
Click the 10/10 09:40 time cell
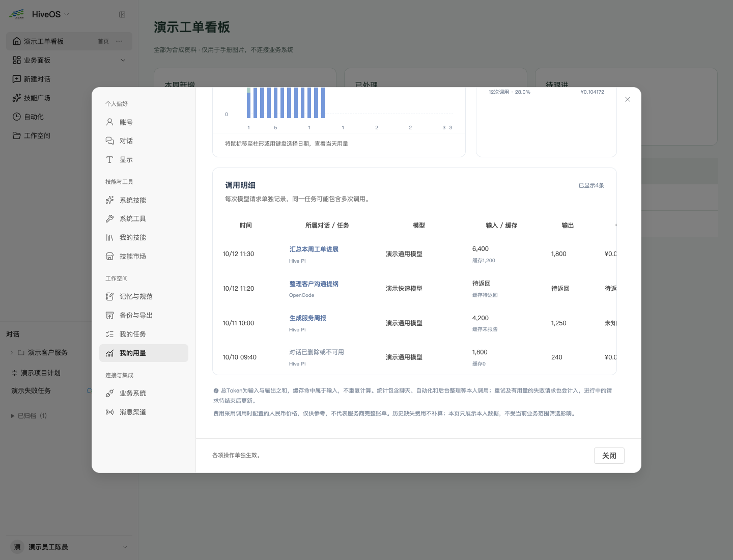click(240, 357)
